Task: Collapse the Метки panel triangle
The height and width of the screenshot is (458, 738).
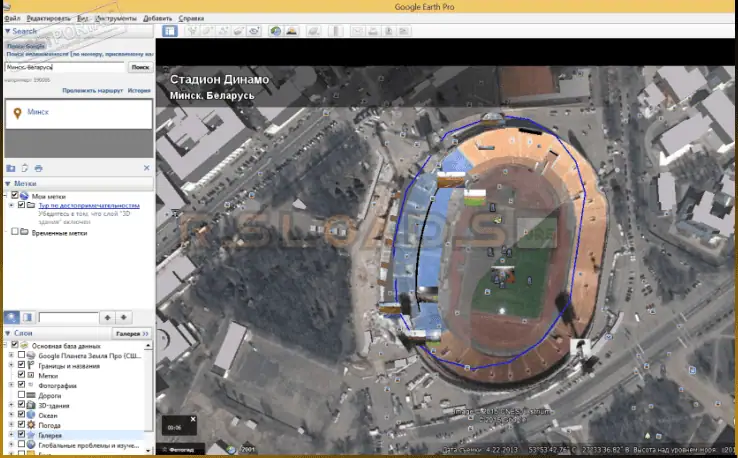Action: coord(8,184)
